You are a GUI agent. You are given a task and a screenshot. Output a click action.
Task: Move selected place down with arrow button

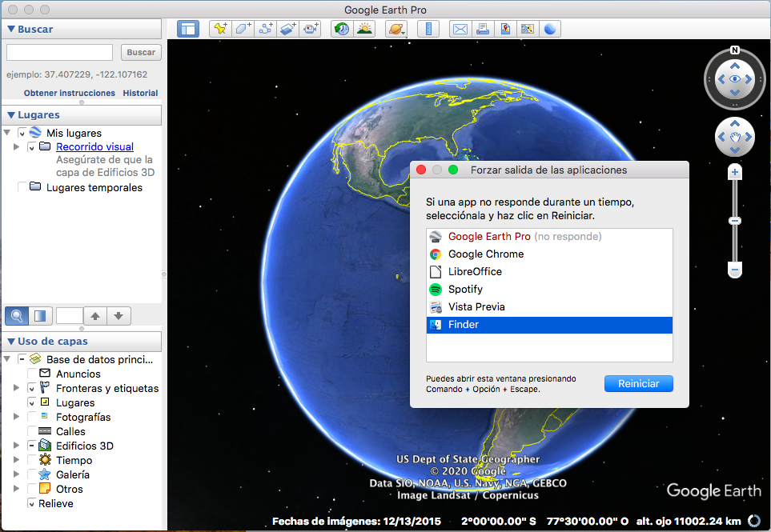pyautogui.click(x=118, y=316)
